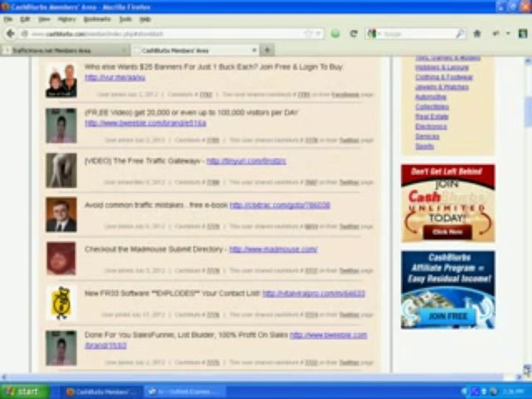Click the avatar beside the FREE Video blurb
This screenshot has height=399, width=532.
pos(62,126)
